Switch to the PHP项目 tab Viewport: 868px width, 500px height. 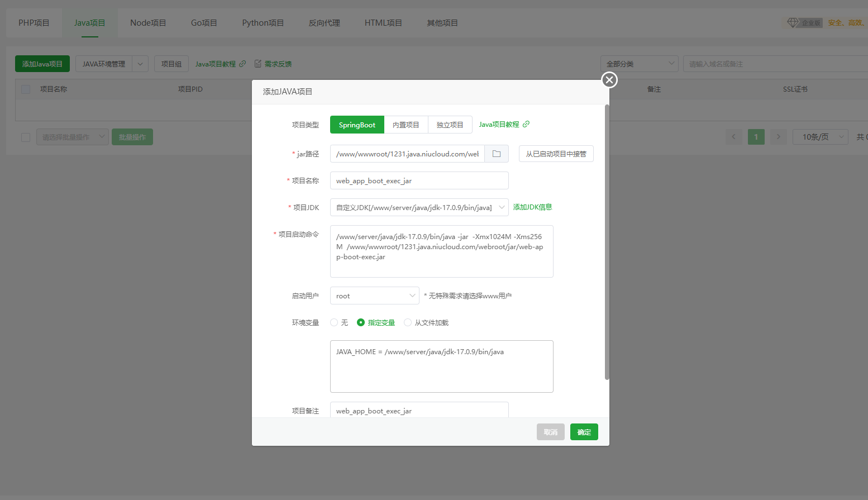(x=34, y=23)
